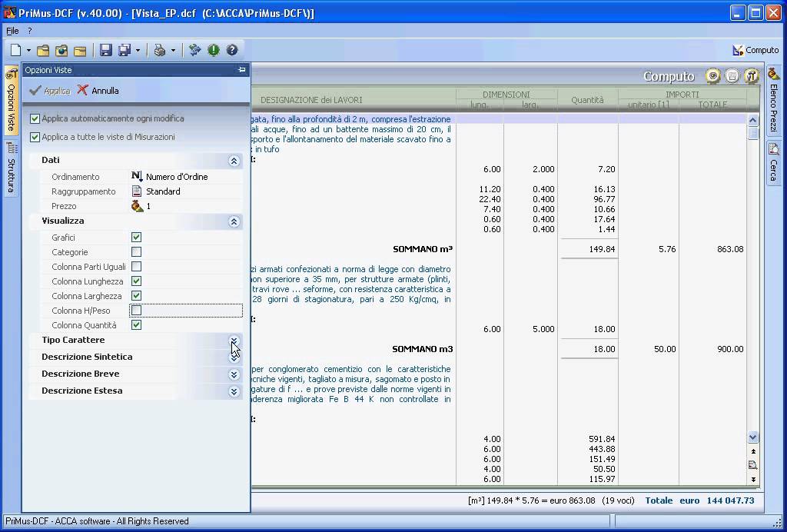Screen dimensions: 787x532
Task: Uncheck the Grafici checkbox
Action: 137,238
